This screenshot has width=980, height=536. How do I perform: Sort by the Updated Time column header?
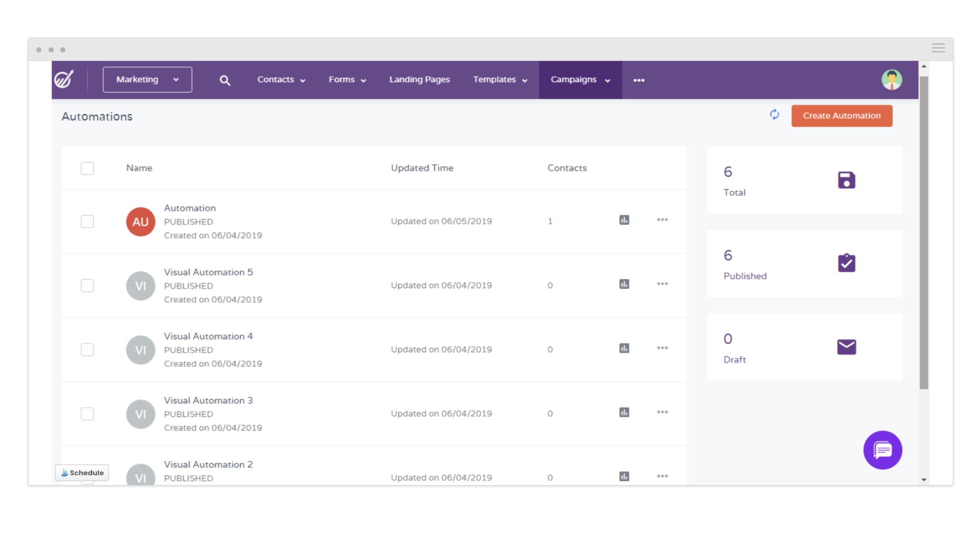[x=422, y=168]
